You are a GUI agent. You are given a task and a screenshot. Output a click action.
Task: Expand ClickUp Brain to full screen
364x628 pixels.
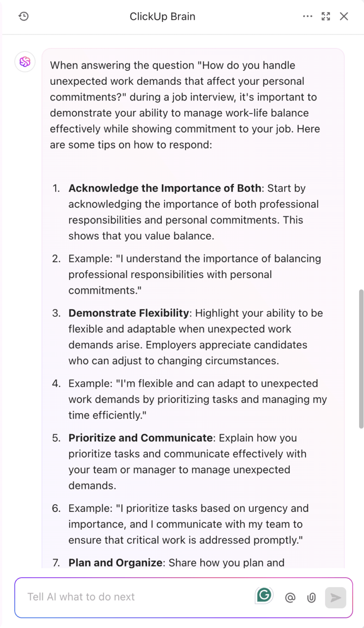(326, 17)
